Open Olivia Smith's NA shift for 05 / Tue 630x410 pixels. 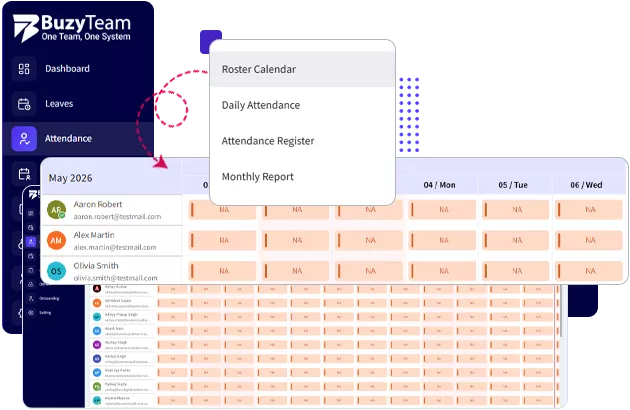pos(515,271)
